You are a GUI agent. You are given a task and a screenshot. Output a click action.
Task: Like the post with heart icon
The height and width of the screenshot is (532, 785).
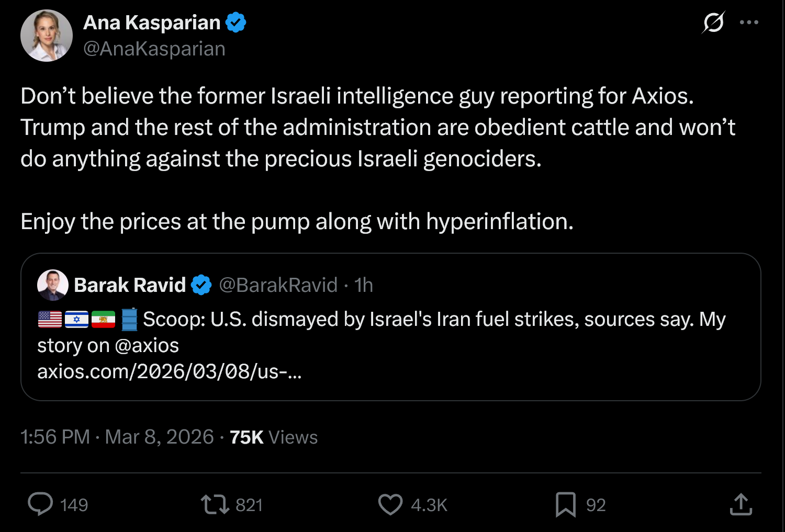(x=390, y=504)
